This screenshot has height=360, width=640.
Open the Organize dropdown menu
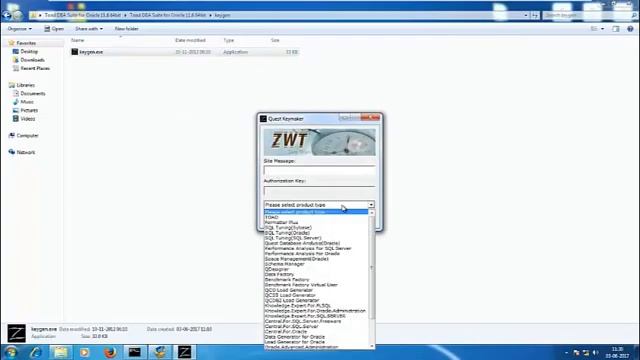click(20, 29)
